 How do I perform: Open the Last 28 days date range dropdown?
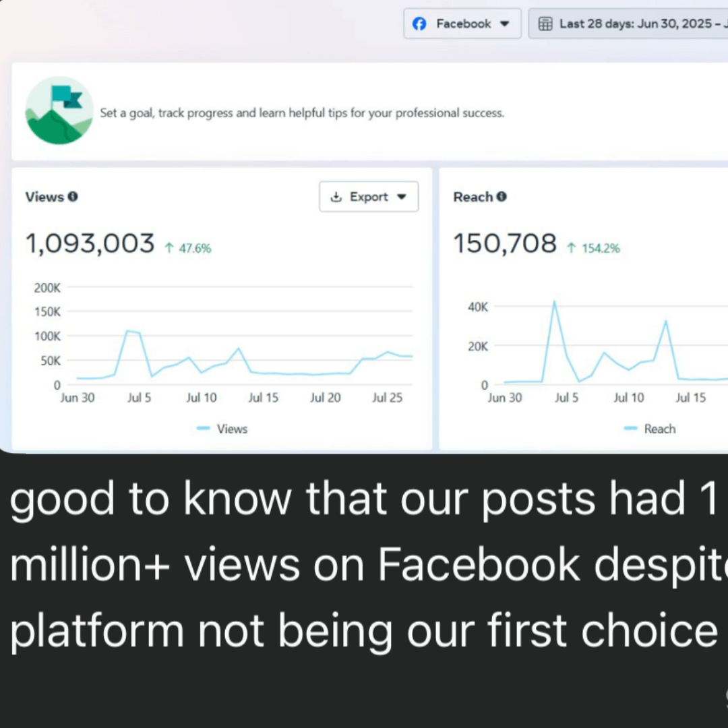[634, 23]
